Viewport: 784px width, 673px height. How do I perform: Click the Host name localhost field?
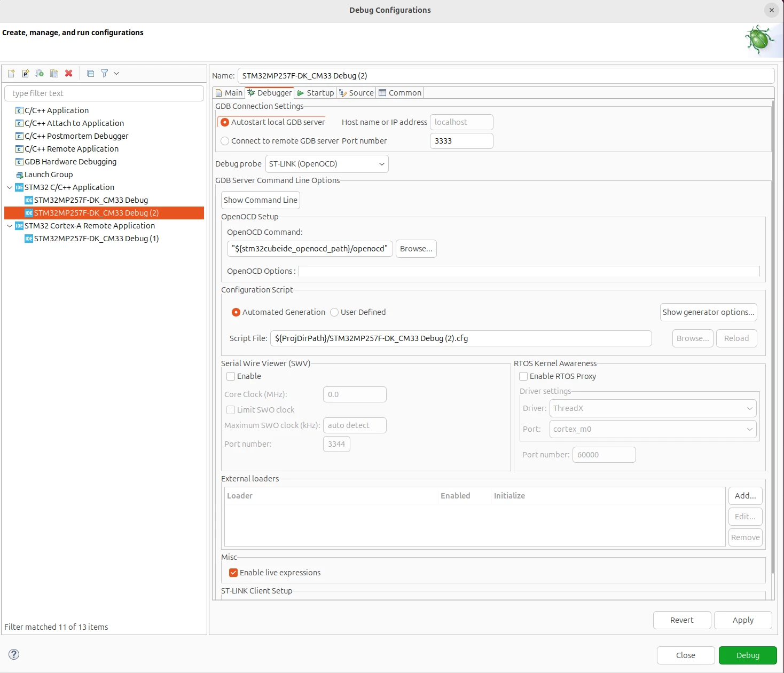[461, 122]
